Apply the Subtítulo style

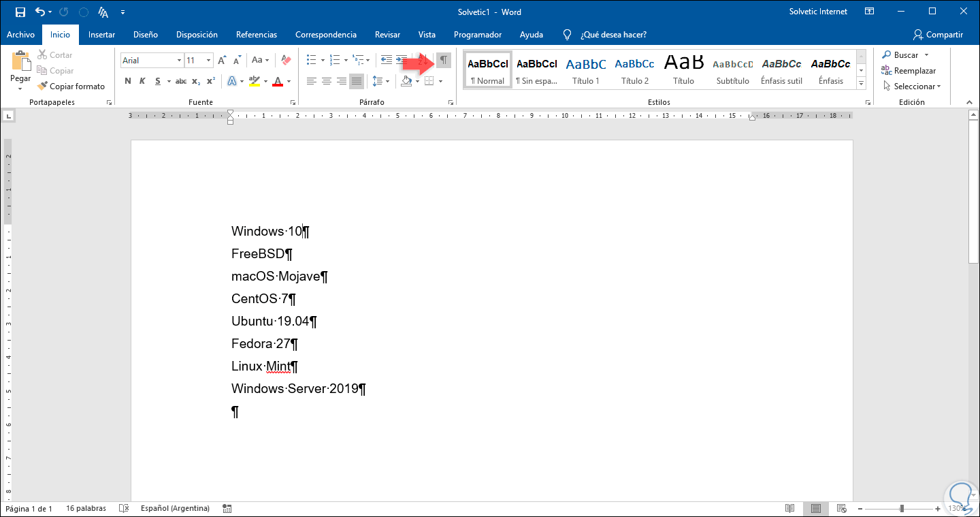tap(733, 69)
